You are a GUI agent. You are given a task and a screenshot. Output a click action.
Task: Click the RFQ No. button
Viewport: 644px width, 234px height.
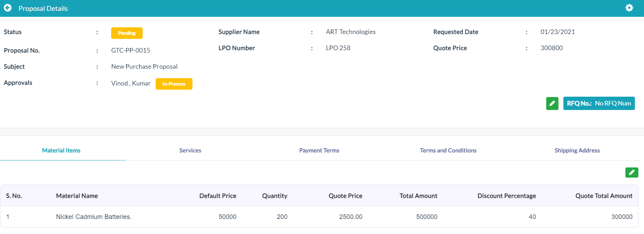pos(599,103)
